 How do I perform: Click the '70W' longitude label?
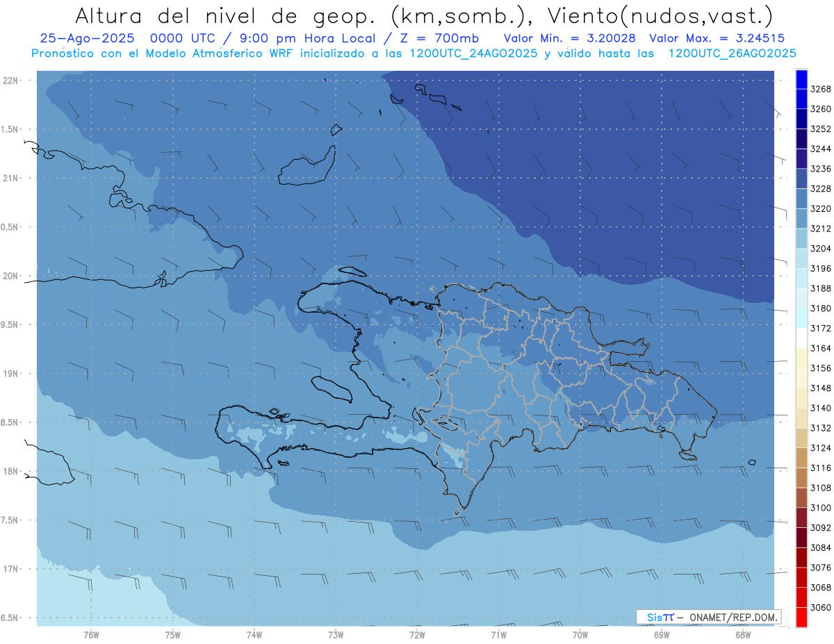[580, 634]
